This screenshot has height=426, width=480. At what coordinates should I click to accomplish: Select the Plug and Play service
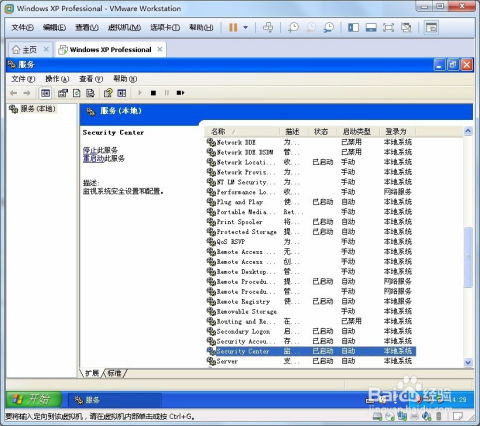point(310,202)
